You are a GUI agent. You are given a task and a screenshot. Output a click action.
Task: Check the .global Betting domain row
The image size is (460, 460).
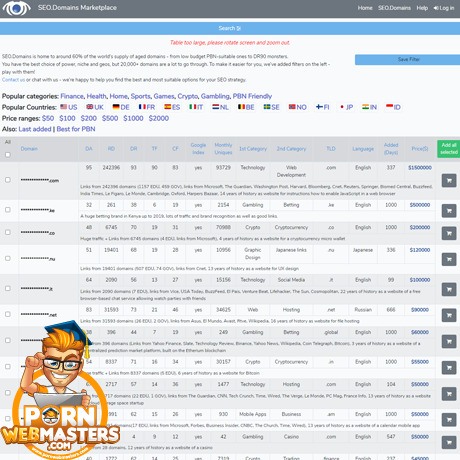pyautogui.click(x=8, y=340)
